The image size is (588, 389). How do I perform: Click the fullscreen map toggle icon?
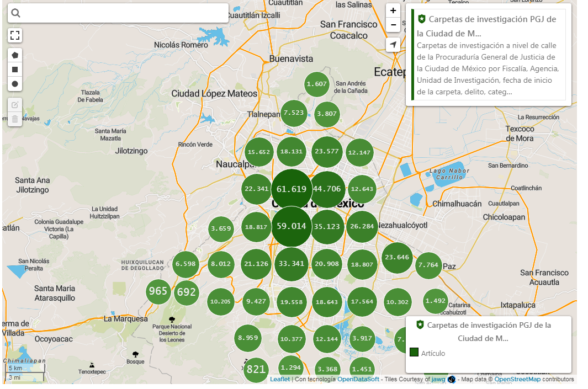click(15, 36)
